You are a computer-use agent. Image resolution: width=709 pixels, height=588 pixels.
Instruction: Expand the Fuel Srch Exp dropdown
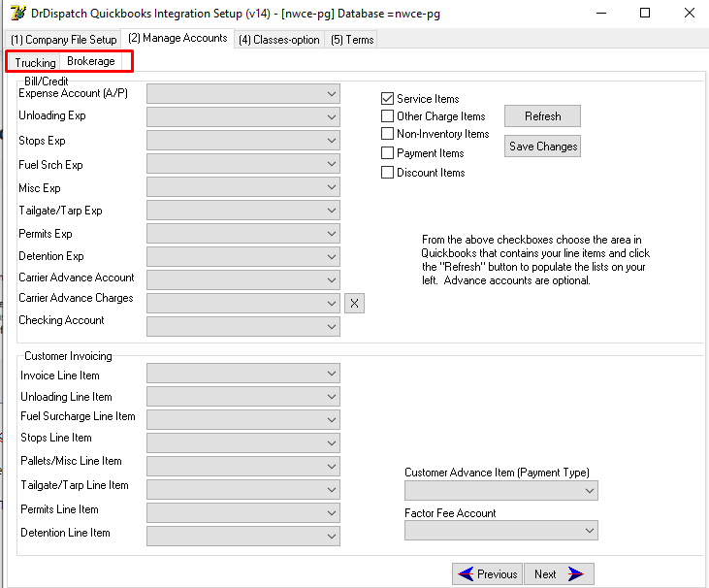243,164
